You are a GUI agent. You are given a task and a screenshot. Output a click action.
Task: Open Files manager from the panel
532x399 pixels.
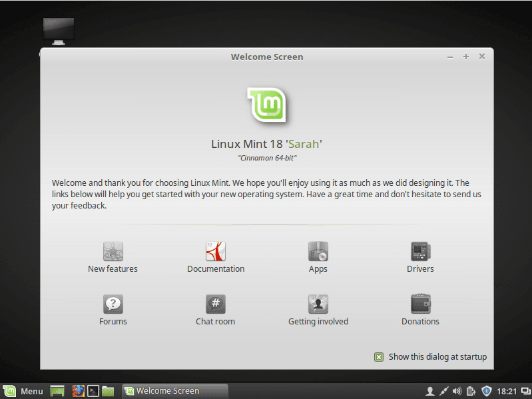pos(108,391)
